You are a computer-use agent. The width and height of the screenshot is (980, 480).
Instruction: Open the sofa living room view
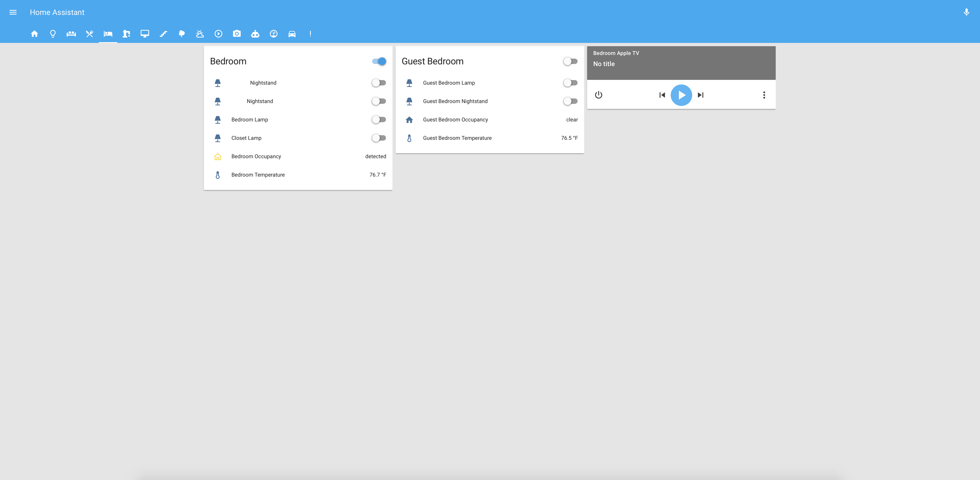[71, 34]
